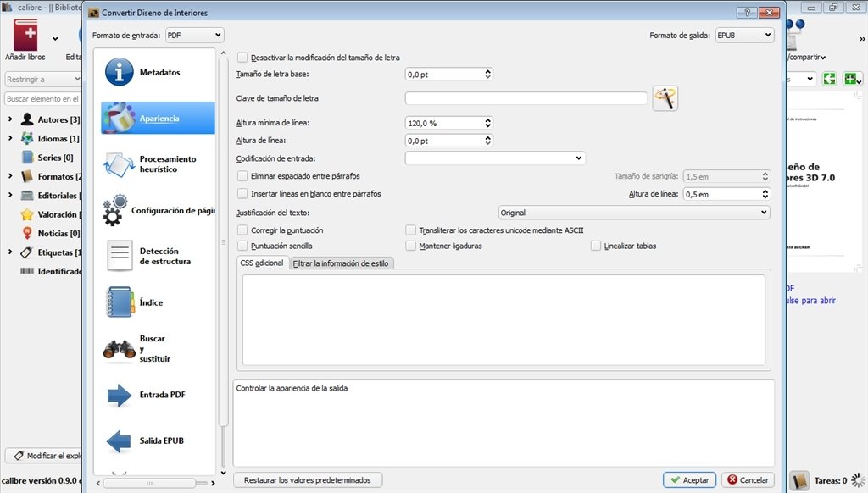Viewport: 868px width, 493px height.
Task: Click Añadir libros icon in calibre window
Action: click(x=25, y=36)
